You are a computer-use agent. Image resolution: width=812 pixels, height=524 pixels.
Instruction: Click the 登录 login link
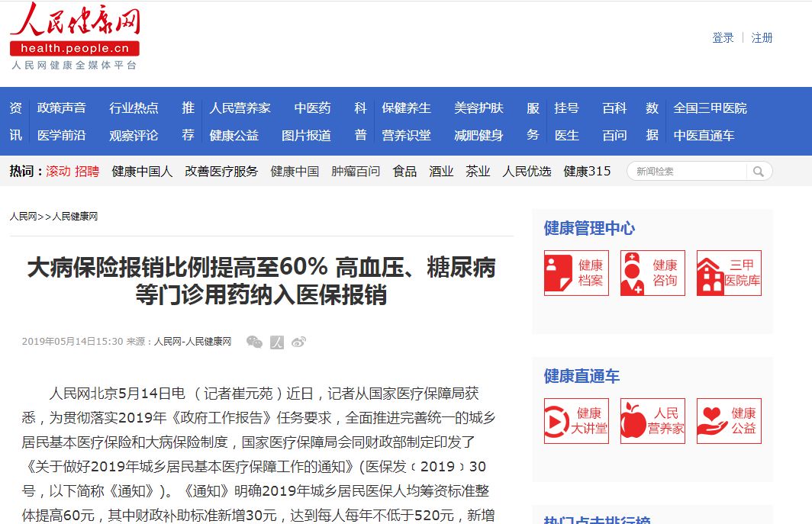[x=723, y=37]
